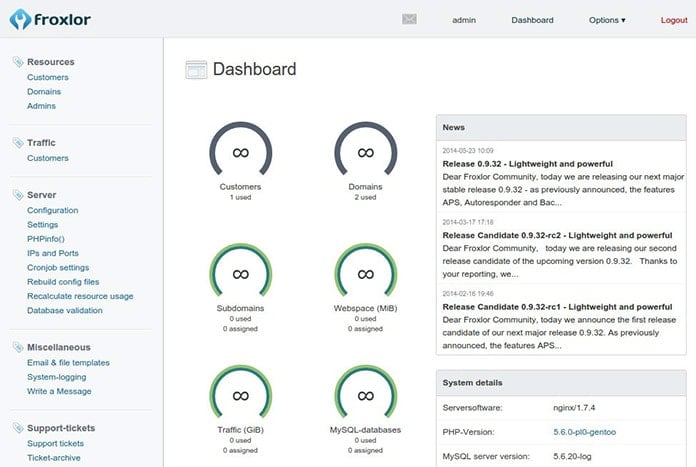Viewport: 696px width, 467px height.
Task: Click the '1 used' text under Customers
Action: [x=241, y=197]
